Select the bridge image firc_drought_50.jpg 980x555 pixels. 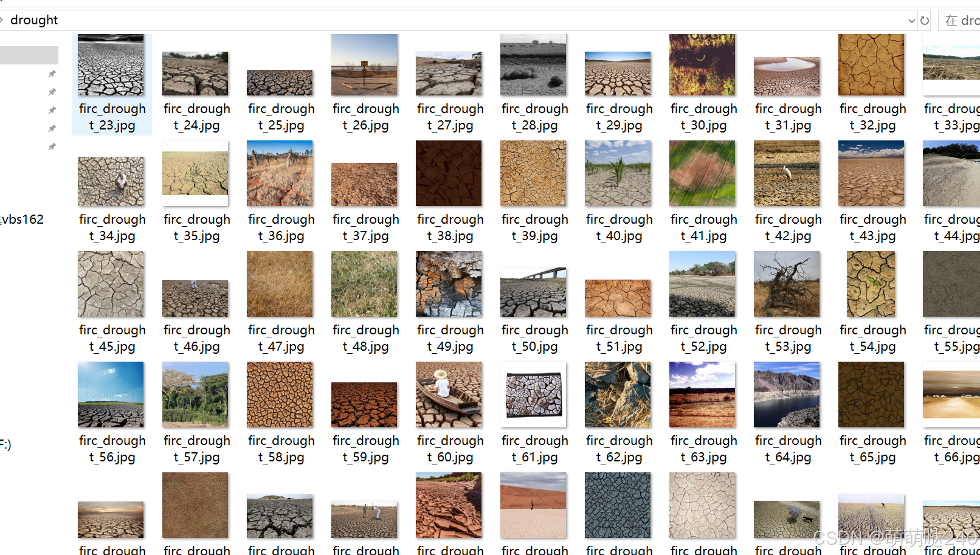click(x=534, y=303)
